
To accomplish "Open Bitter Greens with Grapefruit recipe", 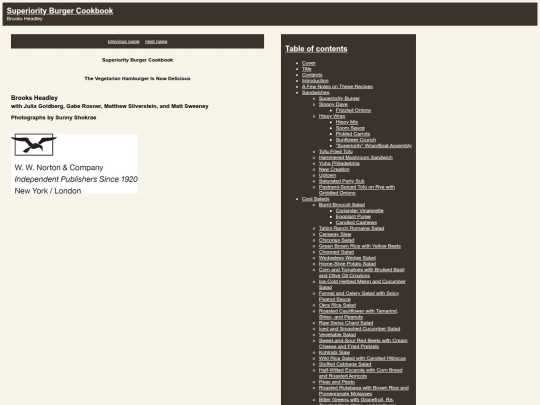I will tap(356, 401).
